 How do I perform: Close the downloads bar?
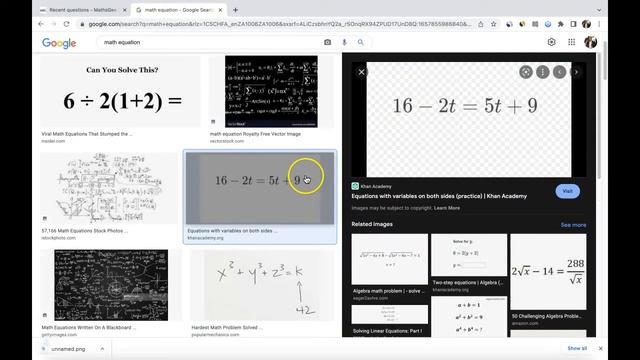(600, 348)
